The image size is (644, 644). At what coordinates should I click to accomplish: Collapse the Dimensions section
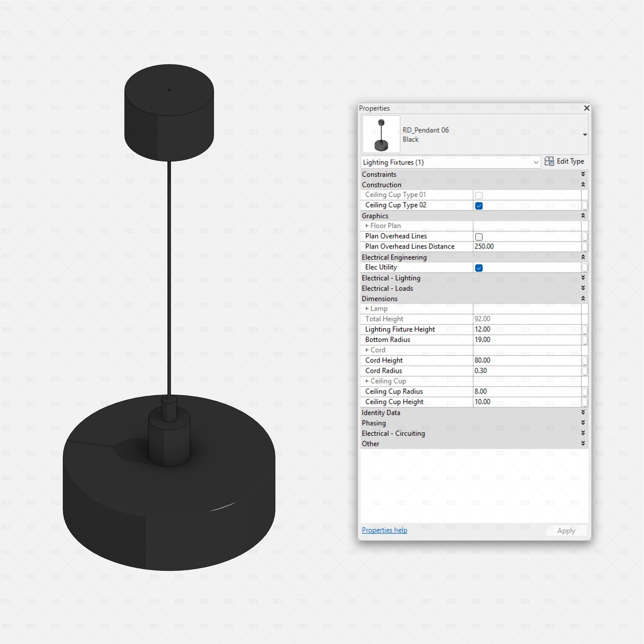click(583, 298)
